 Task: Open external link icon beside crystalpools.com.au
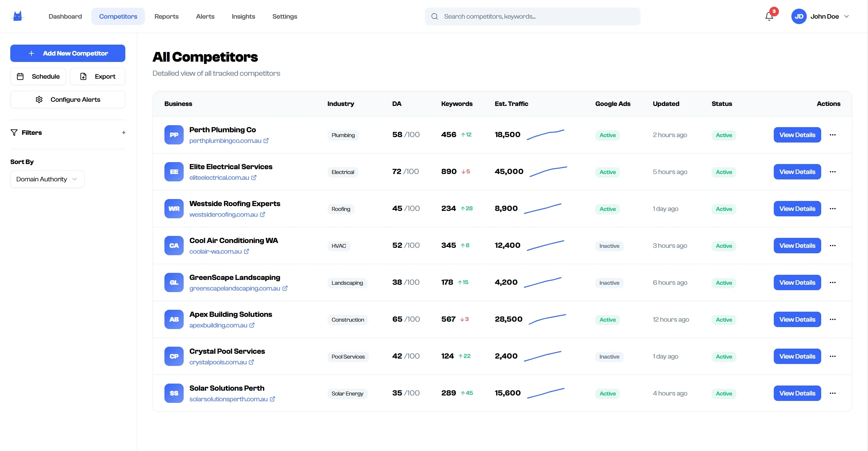click(251, 362)
